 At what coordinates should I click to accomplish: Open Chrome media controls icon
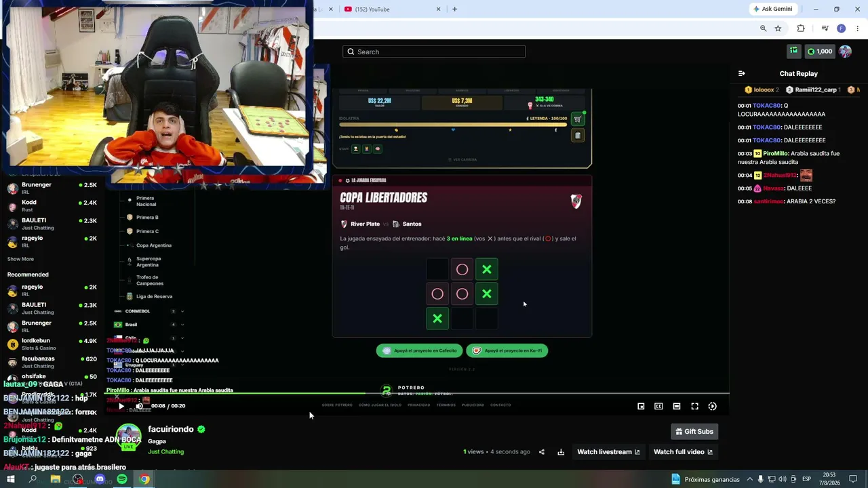(825, 28)
